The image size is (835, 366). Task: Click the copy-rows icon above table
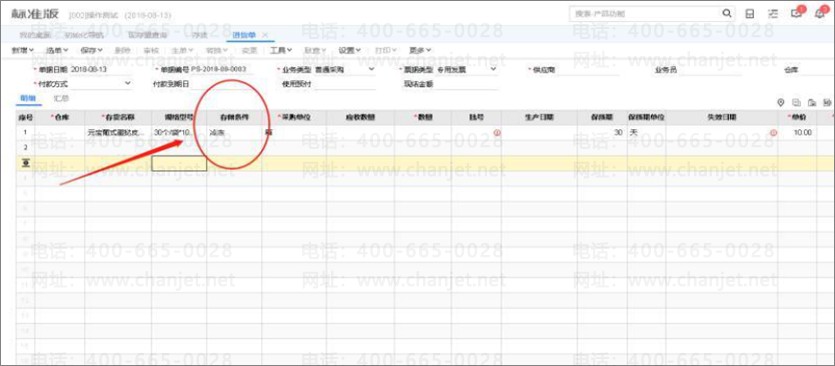tap(797, 102)
